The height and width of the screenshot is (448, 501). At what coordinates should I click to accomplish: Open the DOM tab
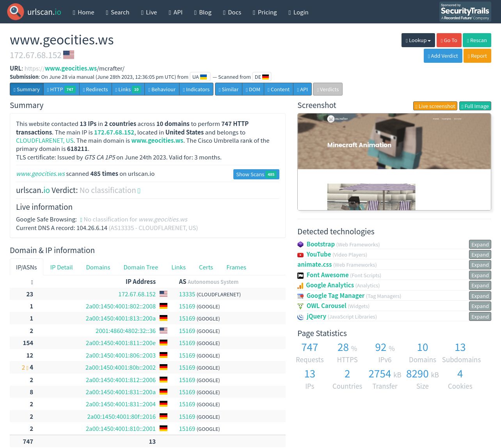pyautogui.click(x=253, y=89)
